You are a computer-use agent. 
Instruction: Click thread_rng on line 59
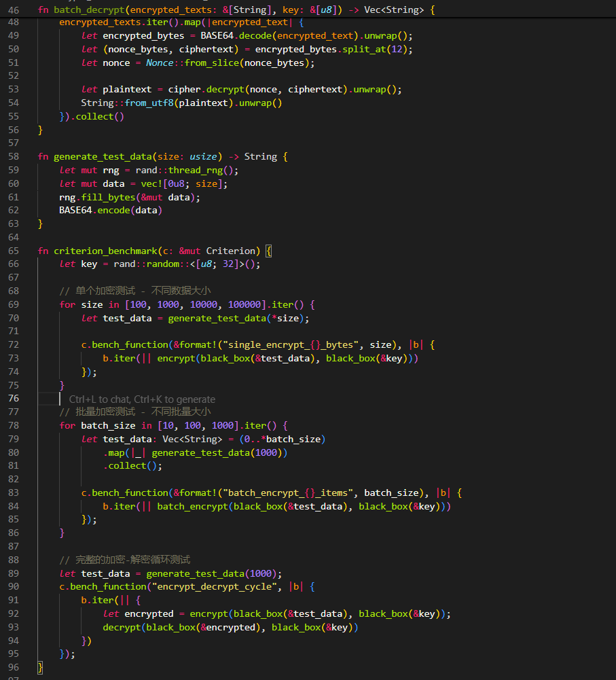click(x=196, y=170)
